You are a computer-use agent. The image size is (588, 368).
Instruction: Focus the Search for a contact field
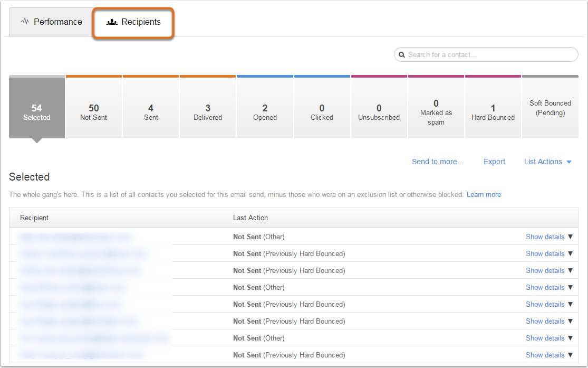click(486, 54)
